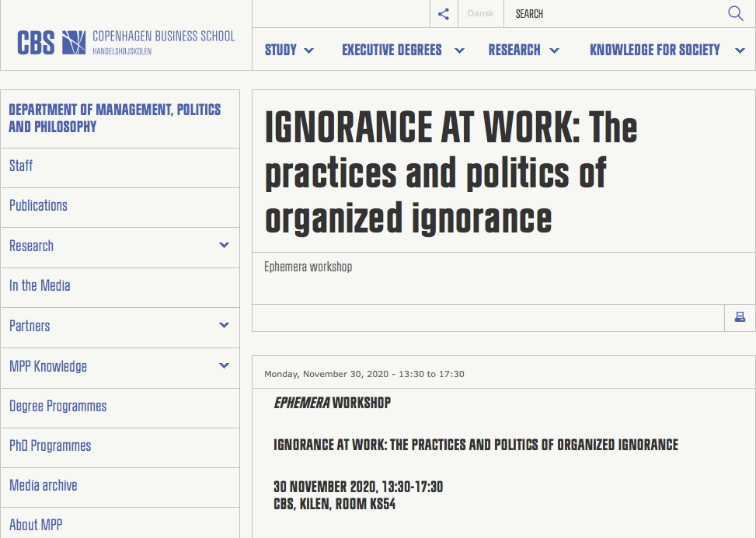Screen dimensions: 756x538
Task: Expand the Partners sidebar section
Action: [x=224, y=325]
